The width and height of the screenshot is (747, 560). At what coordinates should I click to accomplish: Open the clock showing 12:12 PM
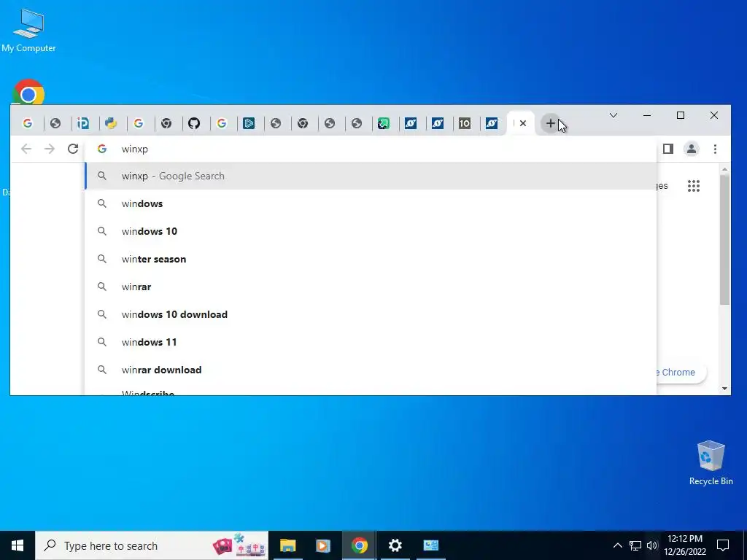coord(685,545)
